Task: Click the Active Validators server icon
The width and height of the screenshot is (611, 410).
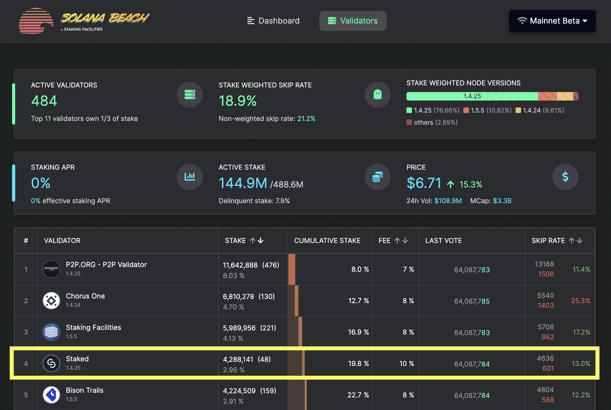Action: pyautogui.click(x=190, y=95)
